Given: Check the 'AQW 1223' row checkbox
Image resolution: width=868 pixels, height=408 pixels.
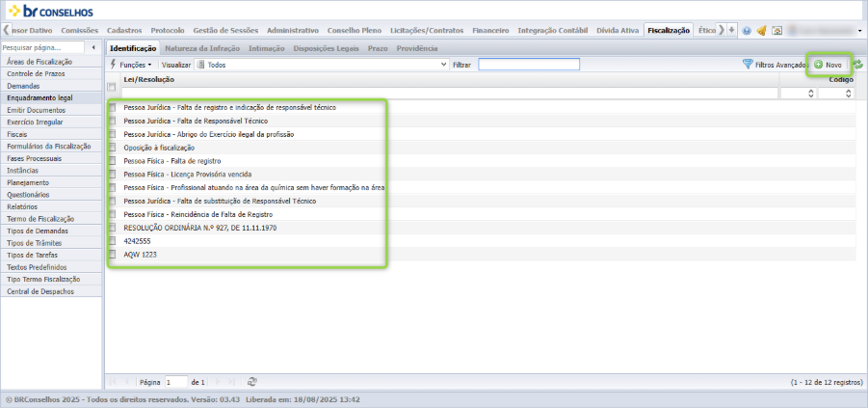Looking at the screenshot, I should click(113, 255).
